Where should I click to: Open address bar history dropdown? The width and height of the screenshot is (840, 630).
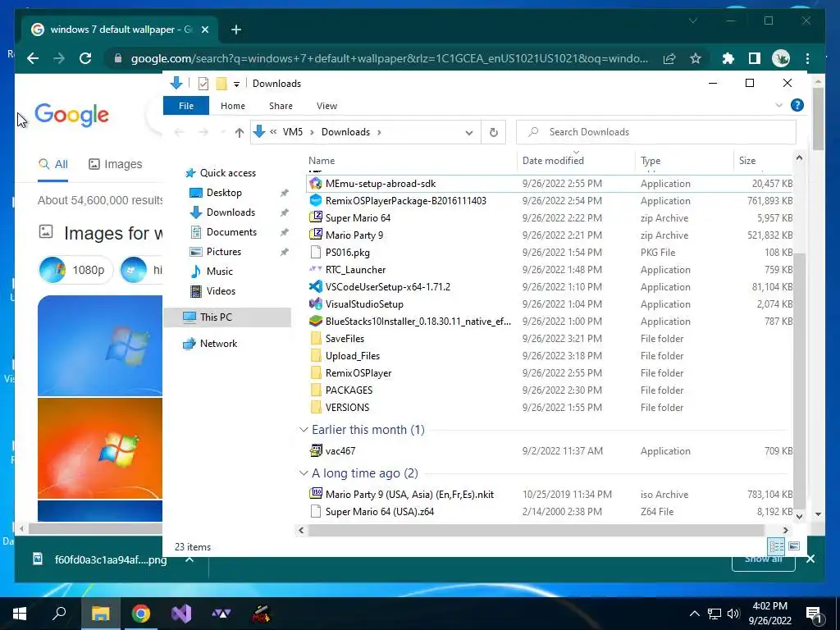coord(469,132)
